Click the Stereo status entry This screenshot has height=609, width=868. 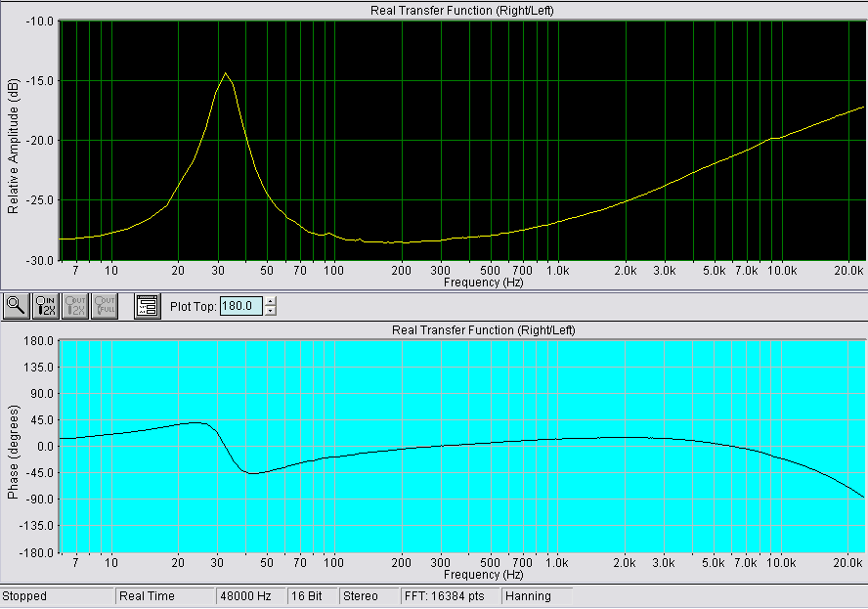point(369,596)
